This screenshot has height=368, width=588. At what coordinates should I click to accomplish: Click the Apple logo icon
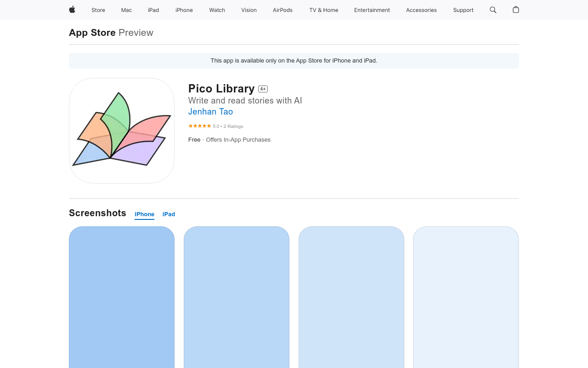pyautogui.click(x=72, y=10)
